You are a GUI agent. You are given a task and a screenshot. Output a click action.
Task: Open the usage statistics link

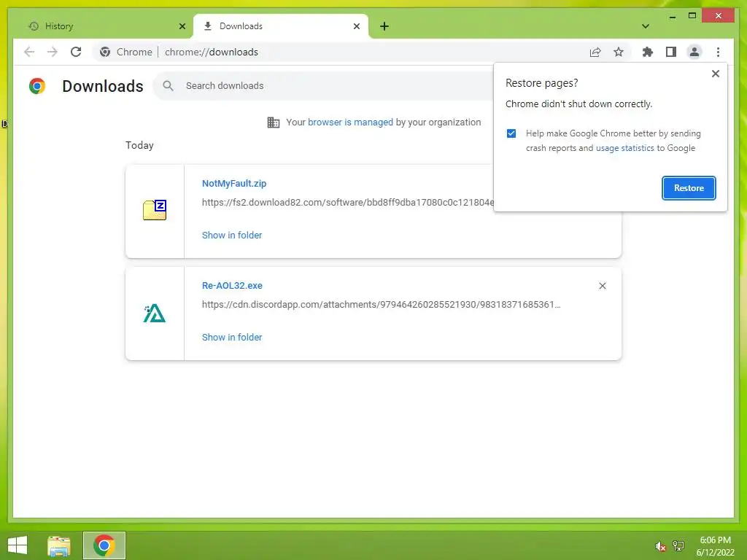tap(625, 148)
